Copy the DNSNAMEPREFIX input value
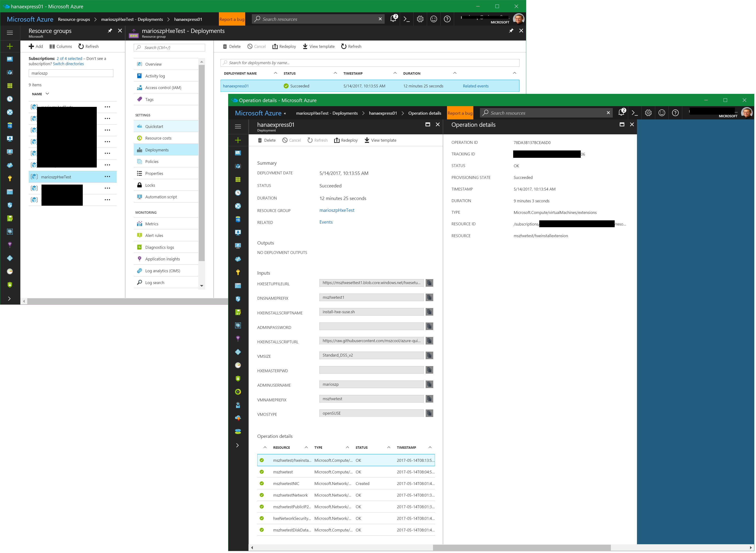The image size is (756, 553). pos(430,298)
